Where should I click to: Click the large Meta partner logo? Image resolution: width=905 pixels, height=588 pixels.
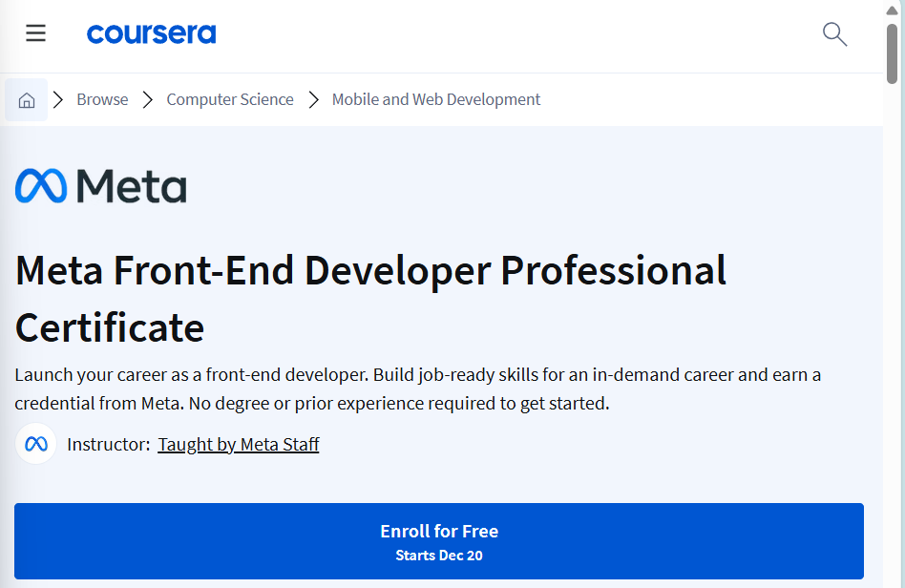pos(100,186)
